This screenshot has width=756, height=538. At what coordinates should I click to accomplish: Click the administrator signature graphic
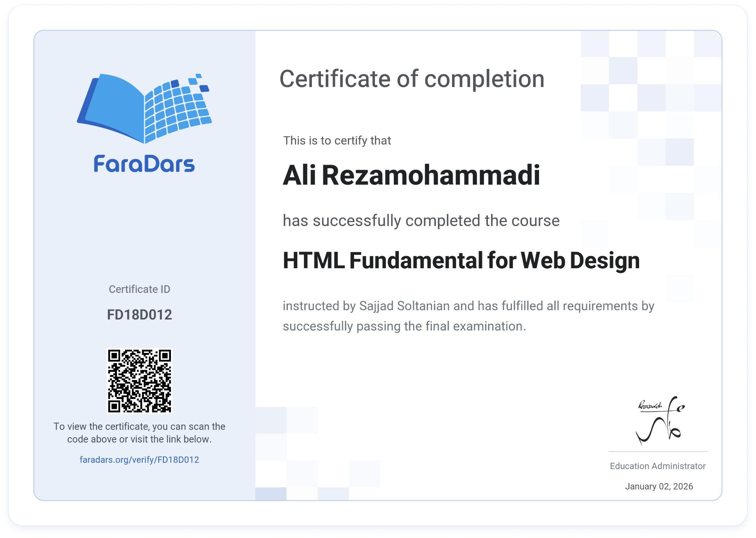pyautogui.click(x=660, y=421)
